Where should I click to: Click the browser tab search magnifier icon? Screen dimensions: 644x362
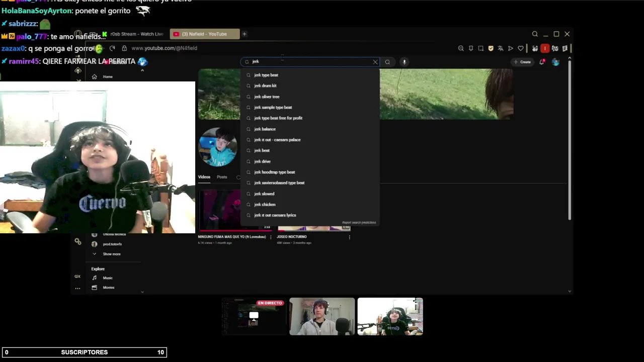click(535, 34)
